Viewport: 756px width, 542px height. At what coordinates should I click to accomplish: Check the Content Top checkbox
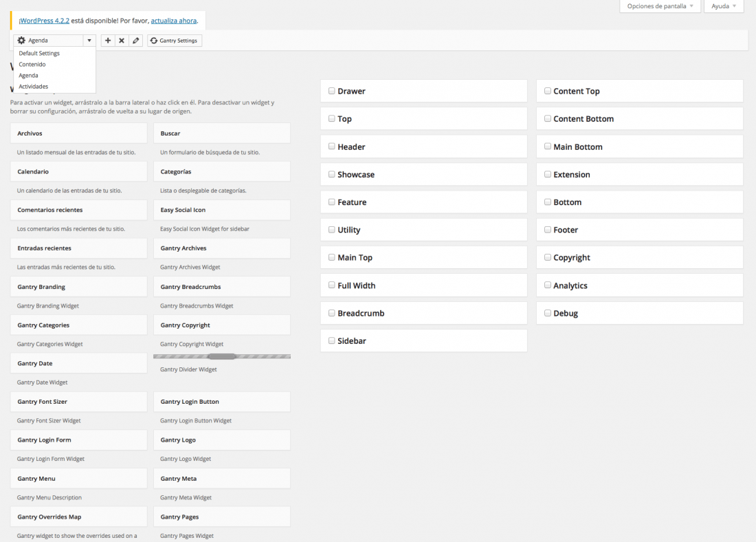pyautogui.click(x=548, y=91)
